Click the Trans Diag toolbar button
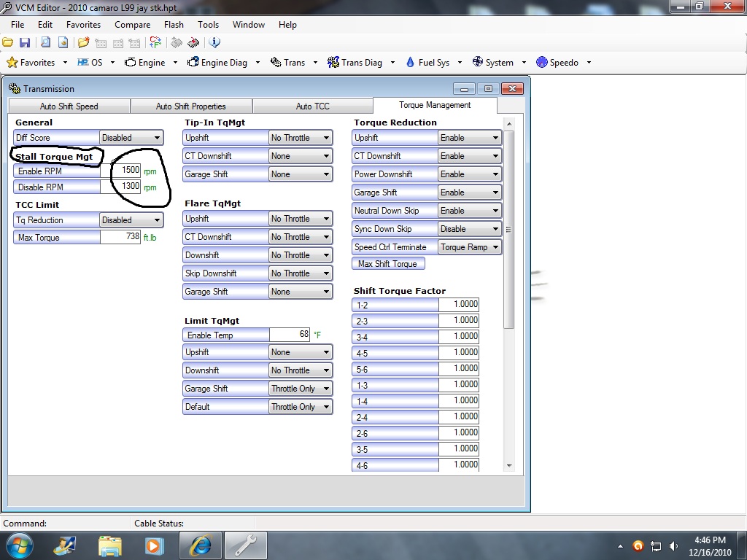This screenshot has width=747, height=560. click(x=355, y=63)
